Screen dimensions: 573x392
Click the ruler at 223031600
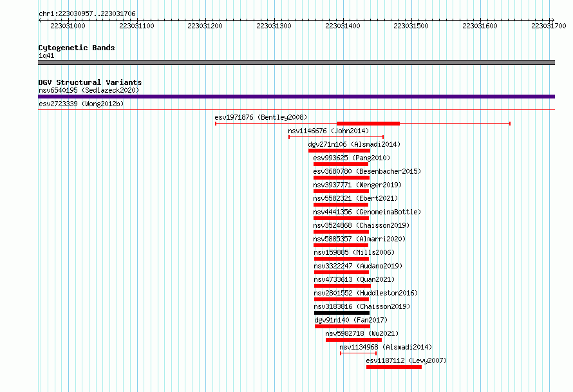(480, 26)
